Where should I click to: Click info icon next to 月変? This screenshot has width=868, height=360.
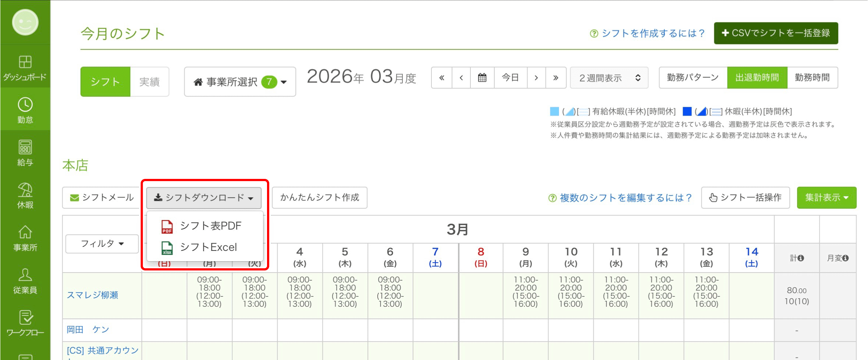coord(845,258)
